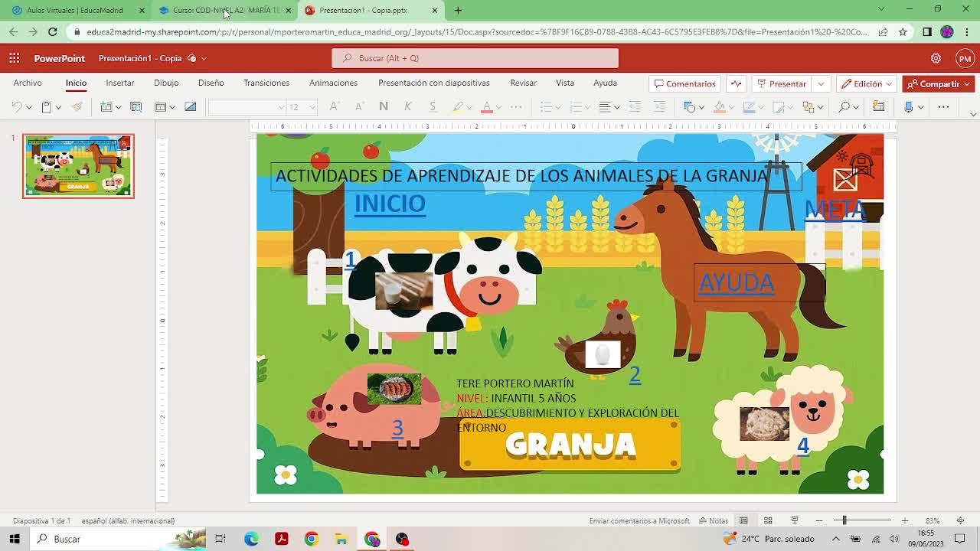The height and width of the screenshot is (551, 980).
Task: Toggle italic formatting (K)
Action: (408, 107)
